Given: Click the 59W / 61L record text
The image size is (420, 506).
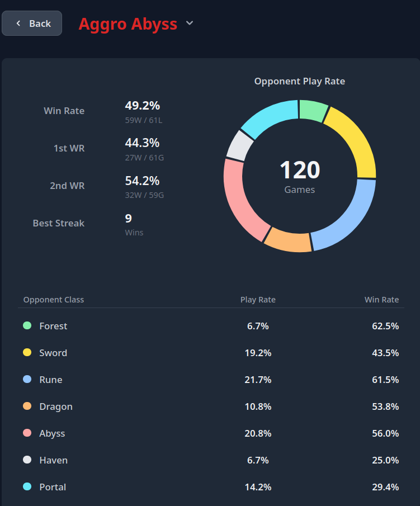Looking at the screenshot, I should click(144, 120).
